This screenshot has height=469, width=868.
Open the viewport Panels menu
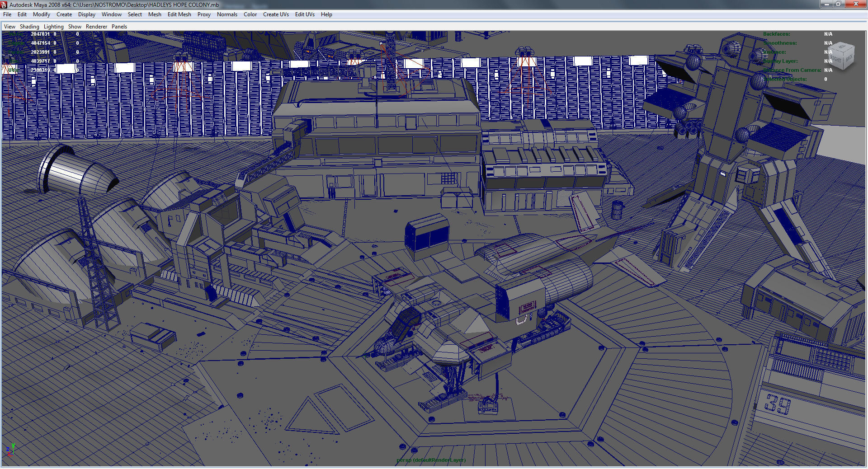(x=119, y=27)
